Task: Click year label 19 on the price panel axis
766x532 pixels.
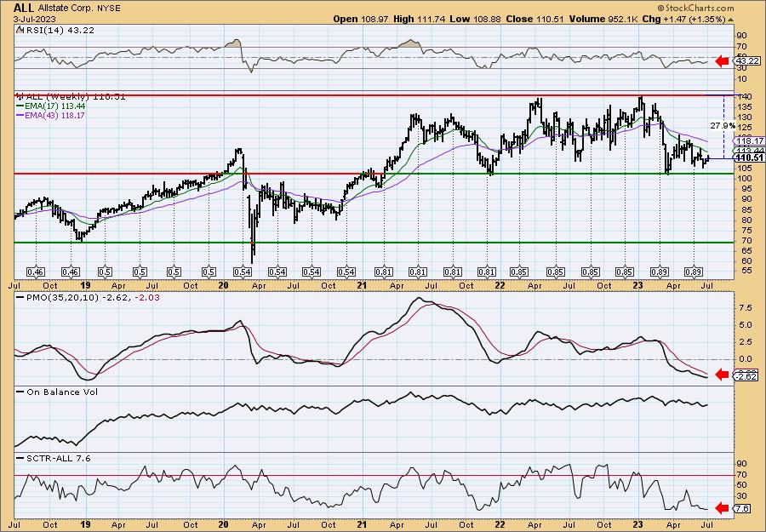Action: (x=85, y=285)
